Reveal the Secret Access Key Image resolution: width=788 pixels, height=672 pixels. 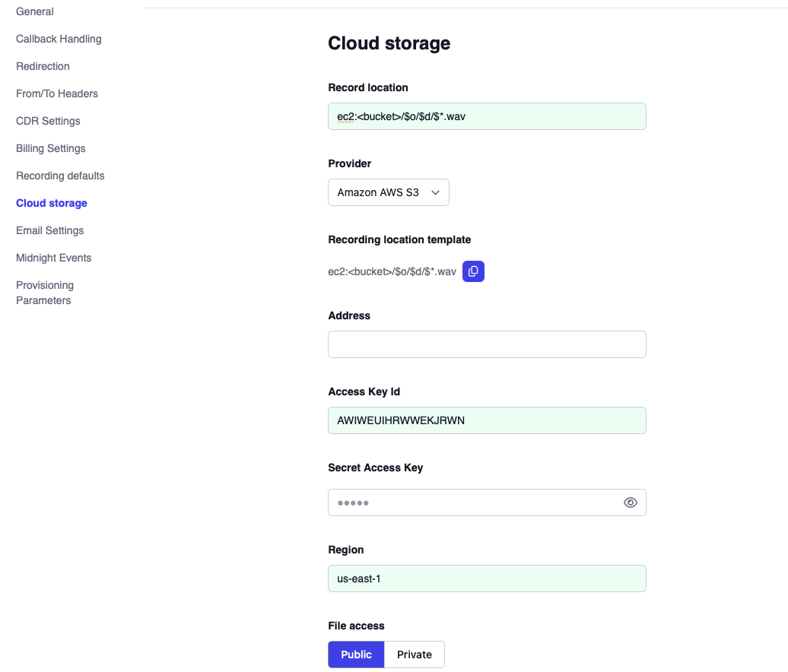pyautogui.click(x=631, y=502)
